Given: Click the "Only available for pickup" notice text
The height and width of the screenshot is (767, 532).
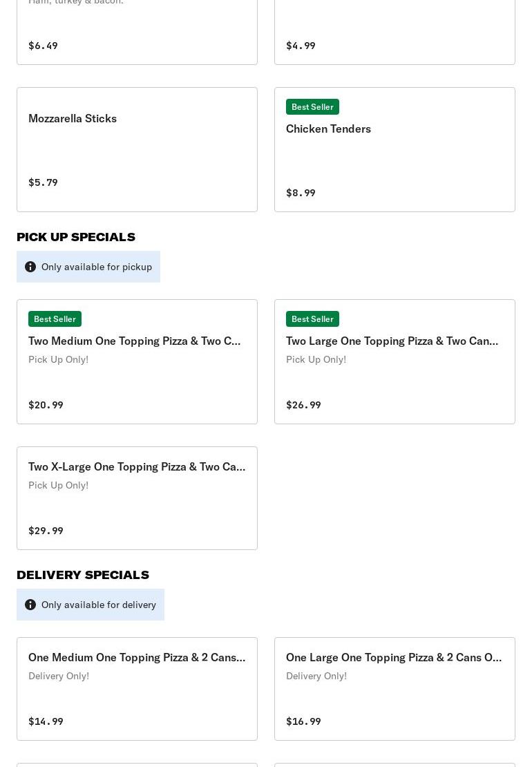Looking at the screenshot, I should [x=97, y=267].
